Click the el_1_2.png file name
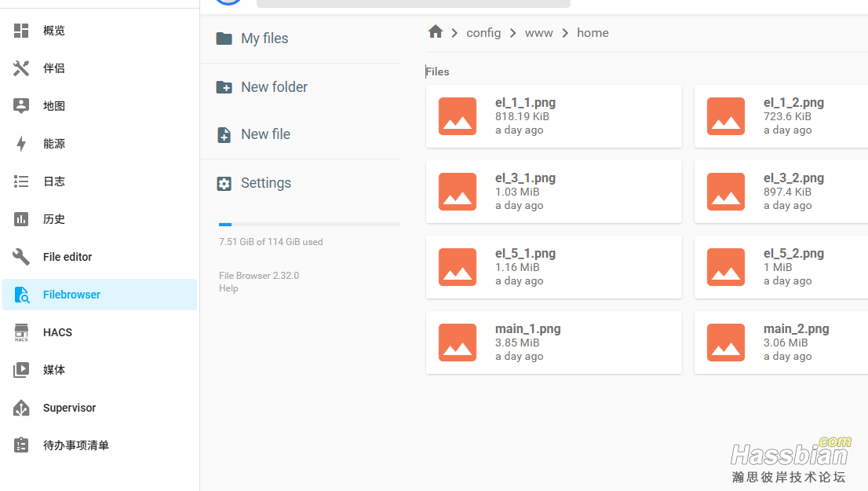The height and width of the screenshot is (491, 868). point(793,103)
